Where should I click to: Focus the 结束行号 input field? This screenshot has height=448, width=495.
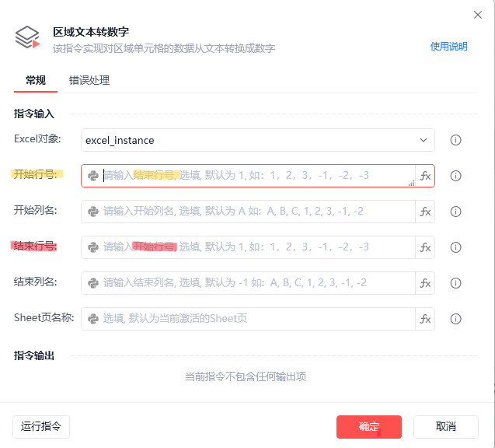tap(256, 247)
